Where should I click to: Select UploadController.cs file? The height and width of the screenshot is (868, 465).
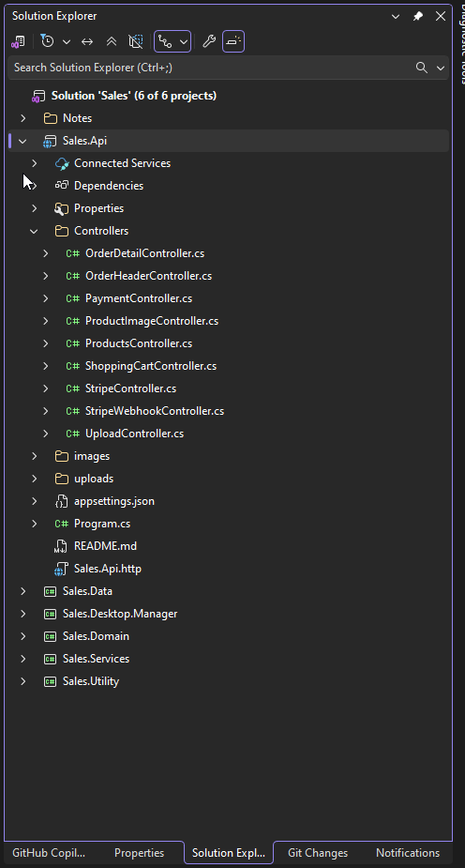(x=134, y=434)
